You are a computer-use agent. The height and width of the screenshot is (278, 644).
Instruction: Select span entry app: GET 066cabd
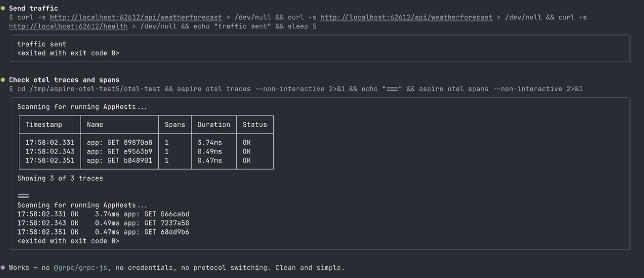pyautogui.click(x=156, y=214)
